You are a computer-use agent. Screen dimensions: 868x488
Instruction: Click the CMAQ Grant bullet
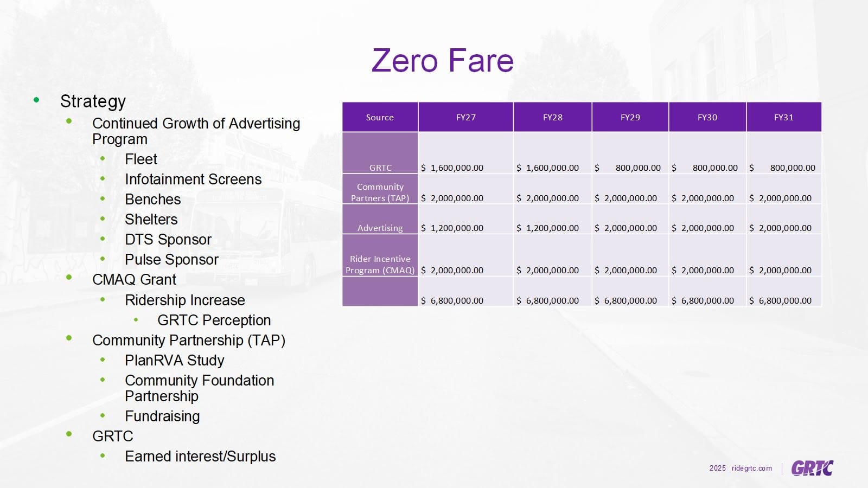tap(134, 280)
